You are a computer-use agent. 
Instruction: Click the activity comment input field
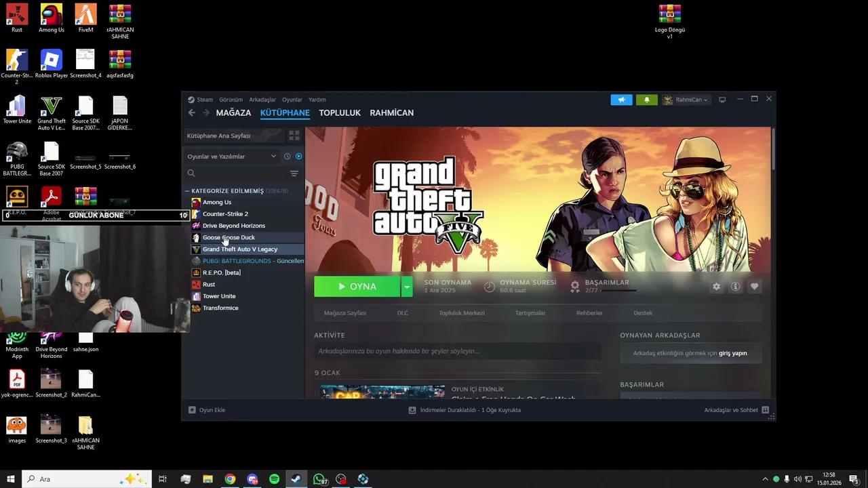(x=457, y=351)
